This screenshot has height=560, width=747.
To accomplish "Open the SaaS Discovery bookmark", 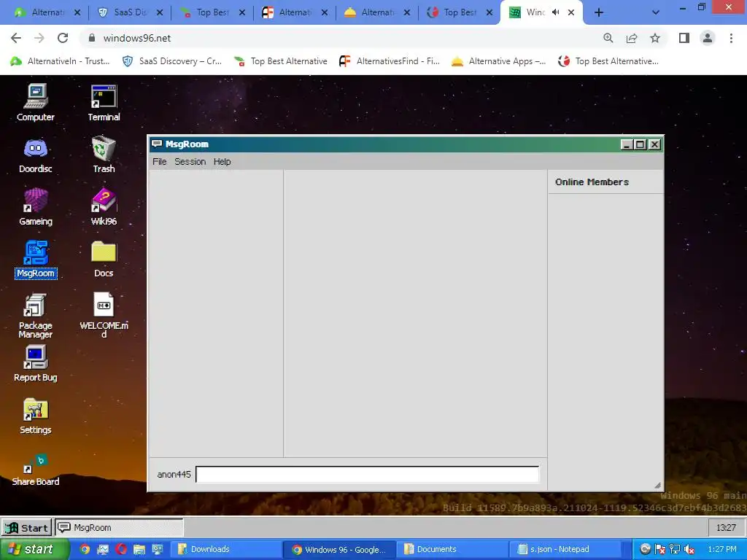I will coord(172,61).
